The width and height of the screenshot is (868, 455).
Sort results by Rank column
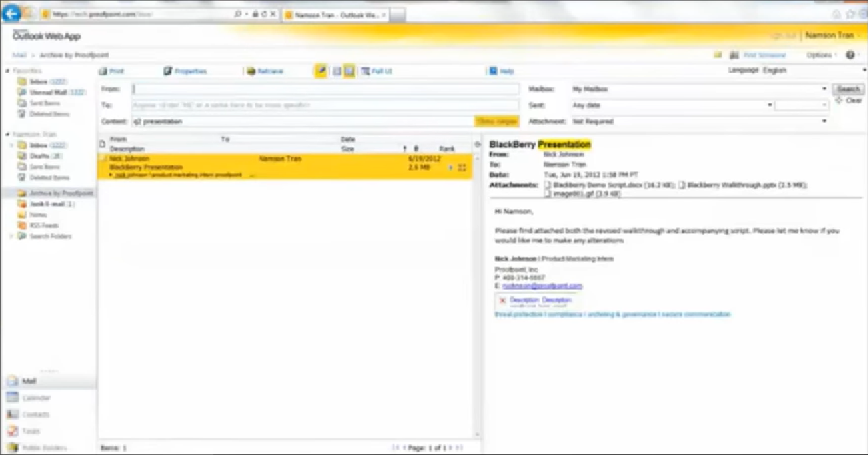click(447, 148)
